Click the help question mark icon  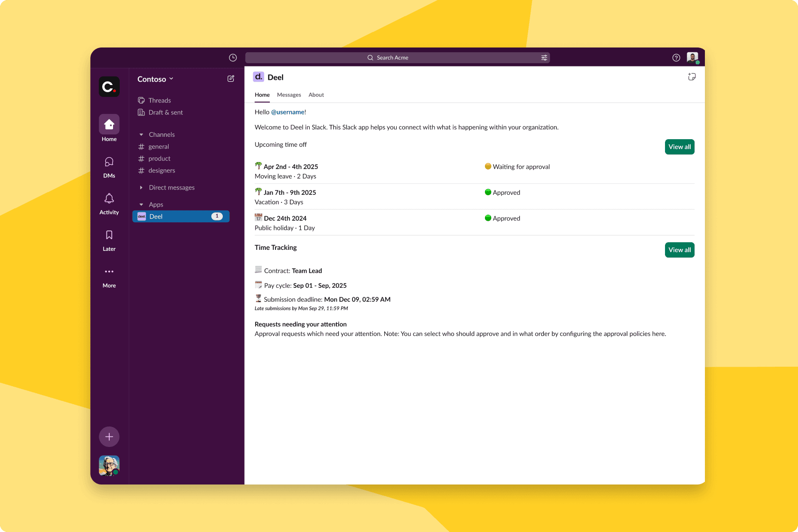pyautogui.click(x=676, y=57)
